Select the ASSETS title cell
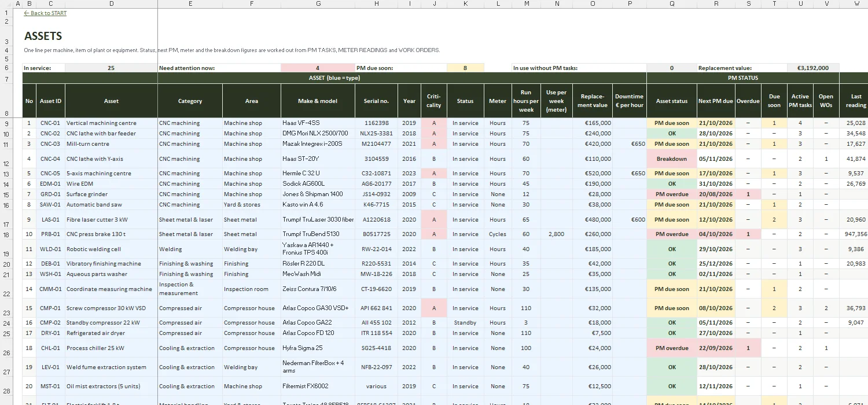This screenshot has width=868, height=405. coord(43,36)
